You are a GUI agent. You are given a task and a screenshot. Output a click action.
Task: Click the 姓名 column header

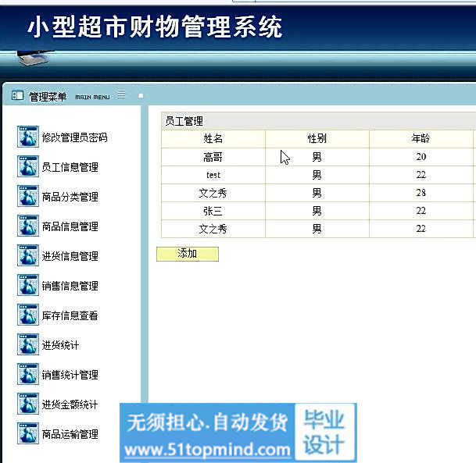213,139
